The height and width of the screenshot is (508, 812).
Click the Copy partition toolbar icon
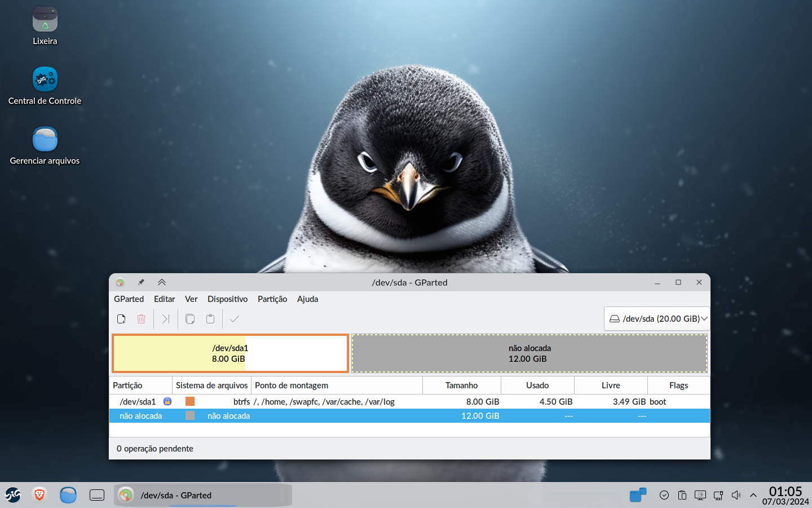coord(190,319)
